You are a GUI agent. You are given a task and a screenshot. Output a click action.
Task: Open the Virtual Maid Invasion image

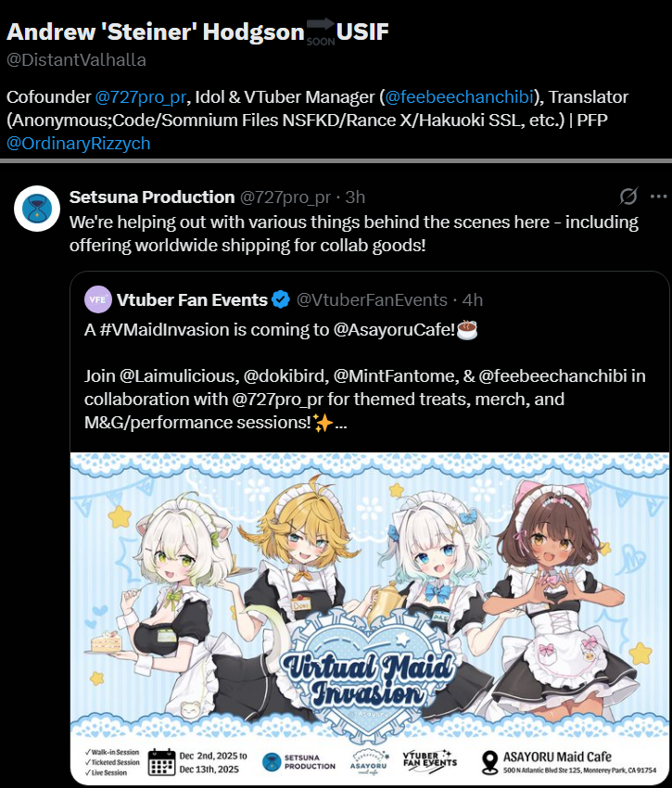370,618
